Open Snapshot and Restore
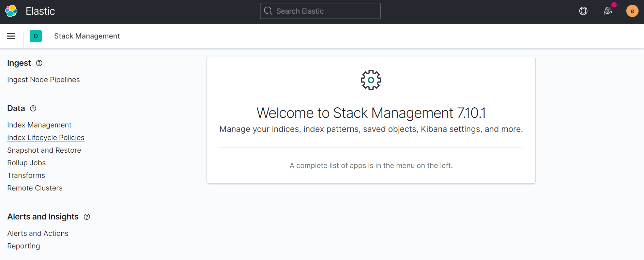The image size is (644, 260). pyautogui.click(x=44, y=150)
